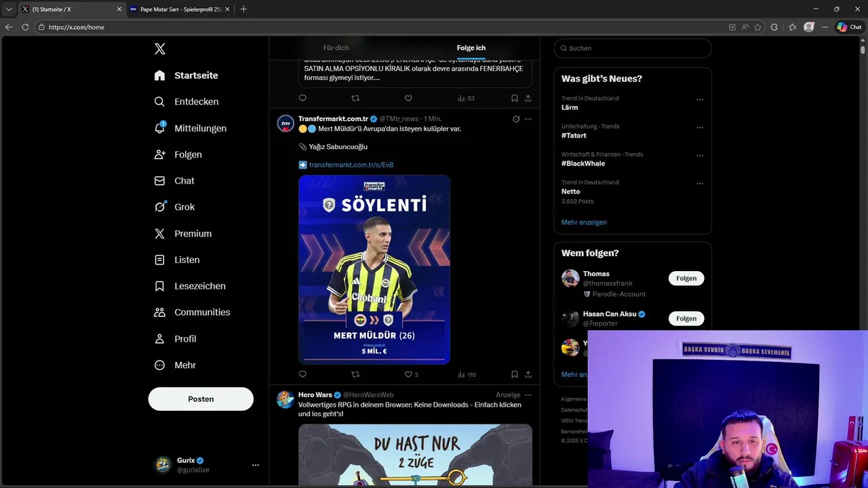Repost the post with 63 views
This screenshot has width=868, height=488.
pos(355,98)
